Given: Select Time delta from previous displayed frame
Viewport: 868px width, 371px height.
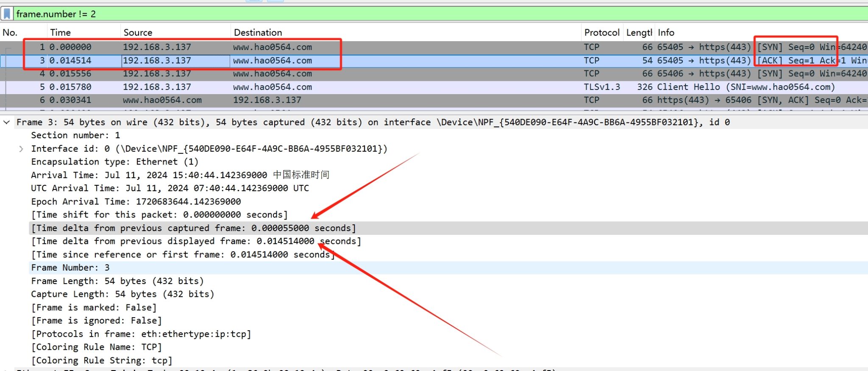Looking at the screenshot, I should 196,241.
